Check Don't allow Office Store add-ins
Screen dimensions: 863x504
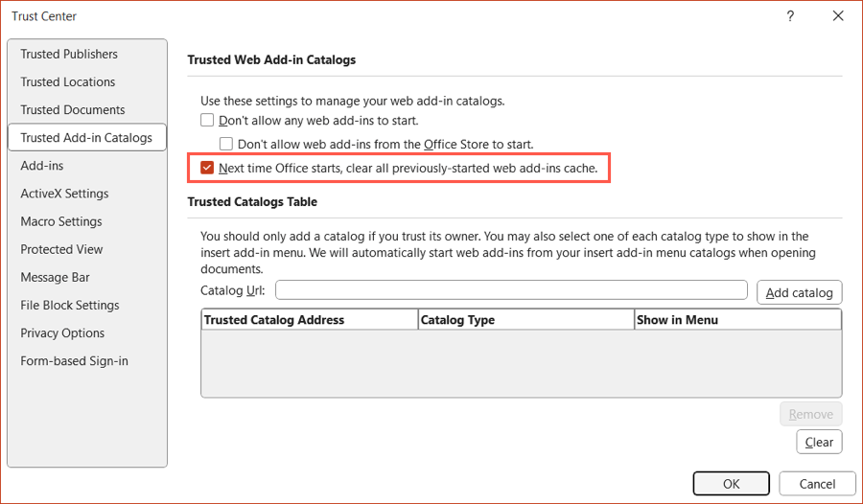coord(225,144)
